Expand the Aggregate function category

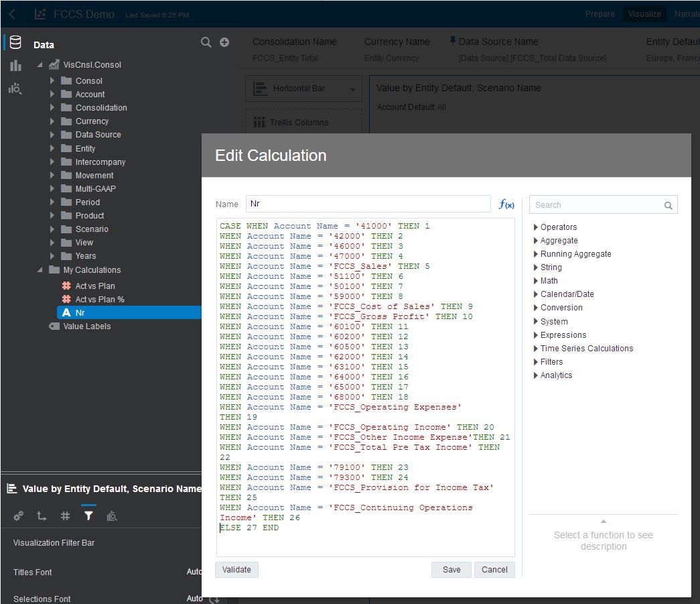[x=536, y=241]
